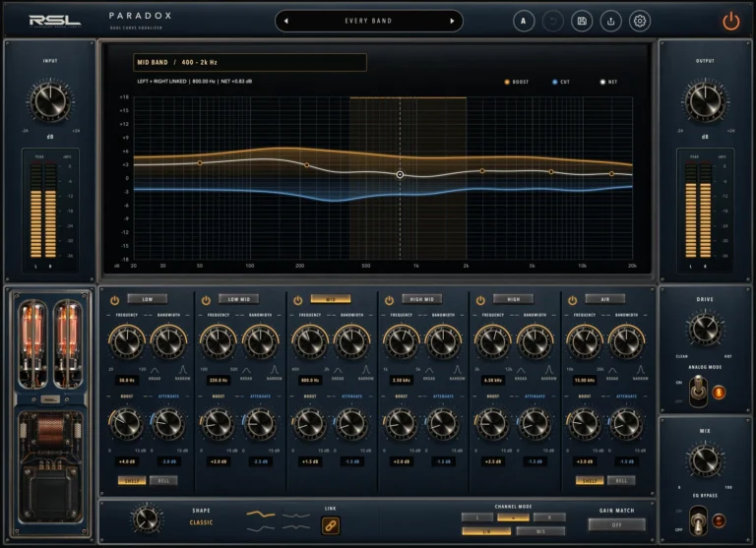Select the M/S channel mode button
Image resolution: width=756 pixels, height=548 pixels.
[540, 531]
